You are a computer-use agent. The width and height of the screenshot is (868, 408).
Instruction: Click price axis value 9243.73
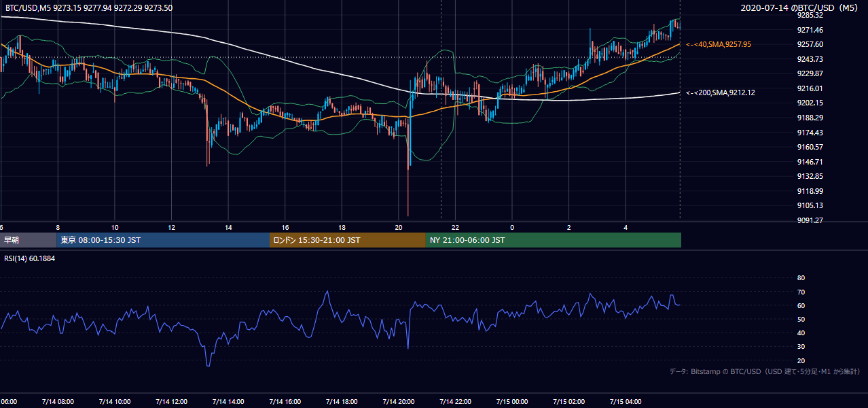click(x=810, y=59)
